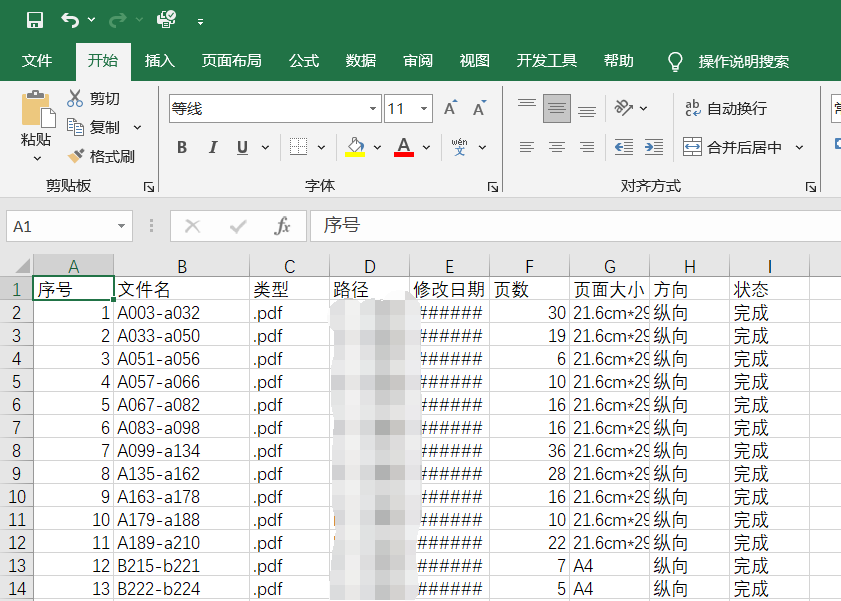841x601 pixels.
Task: Toggle Wrap Text (自动换行)
Action: [726, 108]
